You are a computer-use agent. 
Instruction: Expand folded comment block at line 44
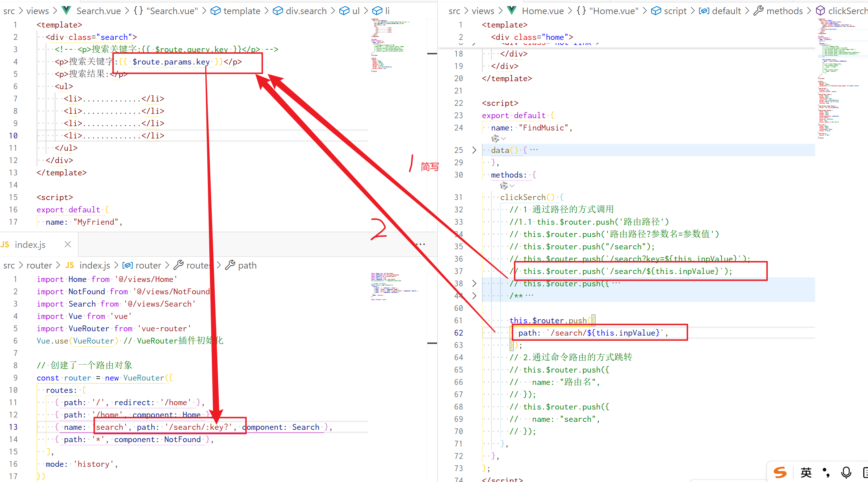[x=474, y=296]
